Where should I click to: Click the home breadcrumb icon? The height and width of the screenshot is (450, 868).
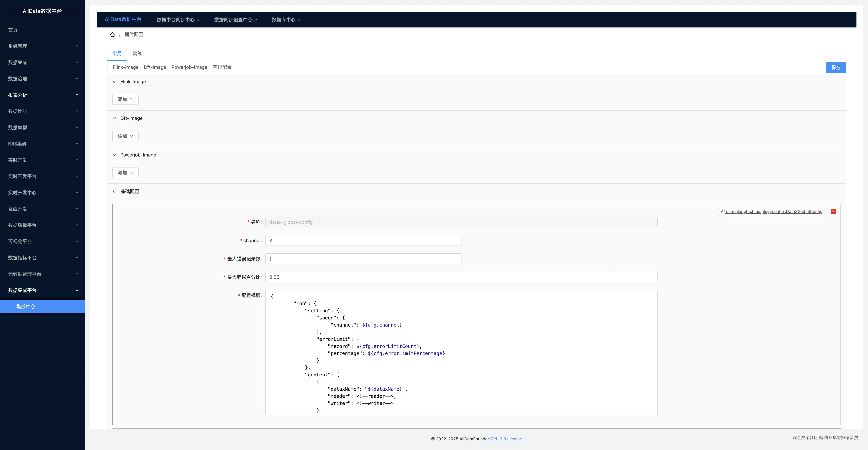point(113,34)
